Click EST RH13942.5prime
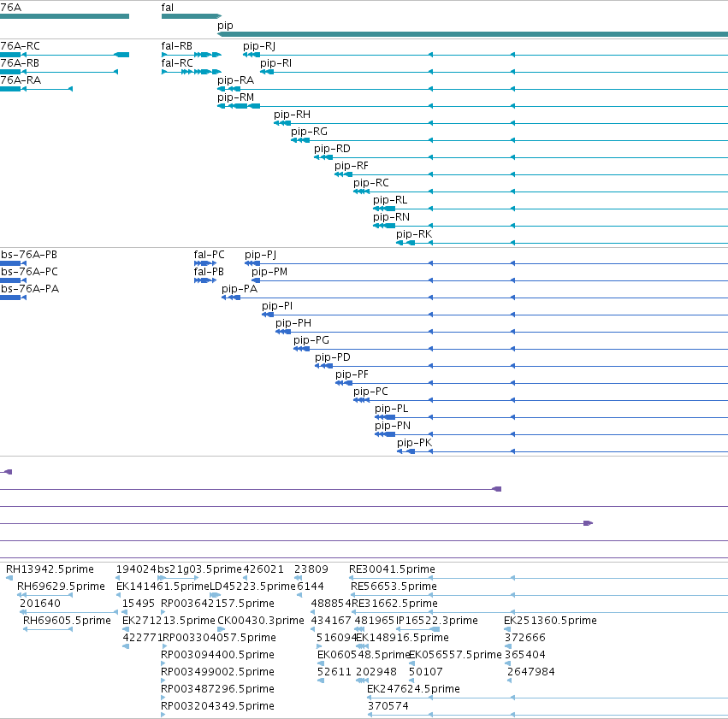This screenshot has height=719, width=728. click(50, 569)
